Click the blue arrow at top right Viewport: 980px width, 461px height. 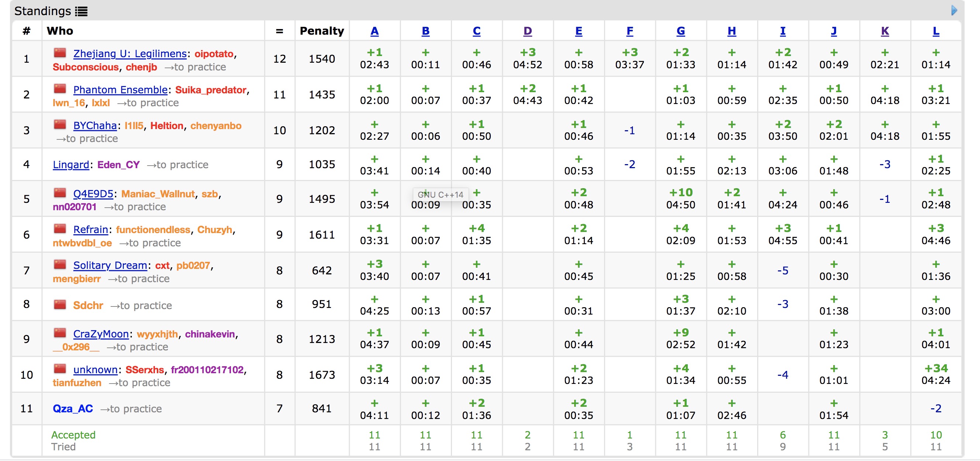click(954, 10)
